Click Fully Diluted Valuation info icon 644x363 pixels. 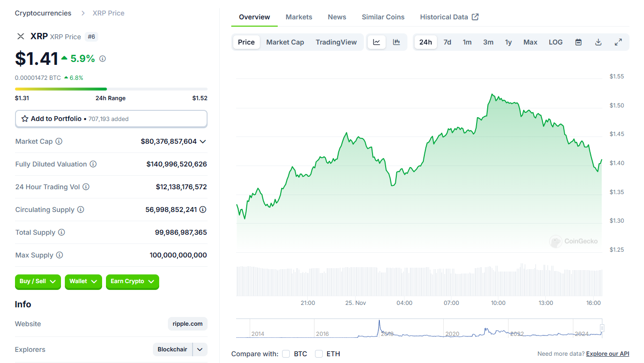[93, 164]
